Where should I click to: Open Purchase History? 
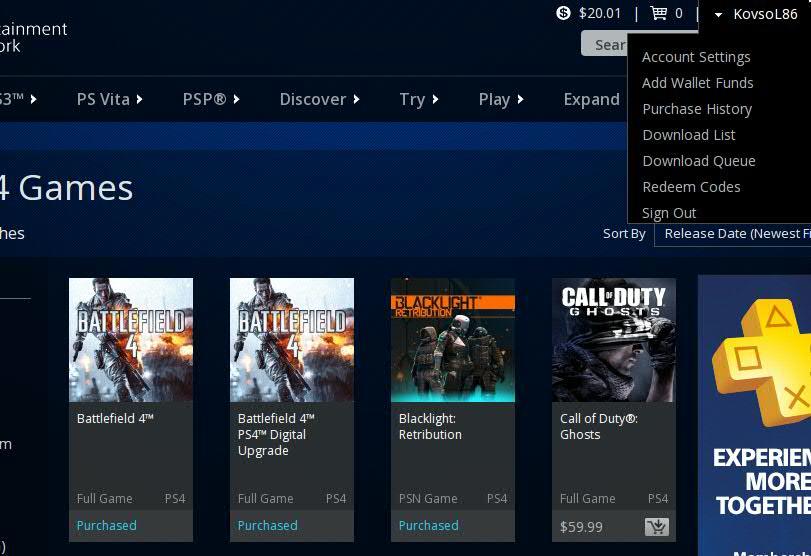pyautogui.click(x=696, y=109)
